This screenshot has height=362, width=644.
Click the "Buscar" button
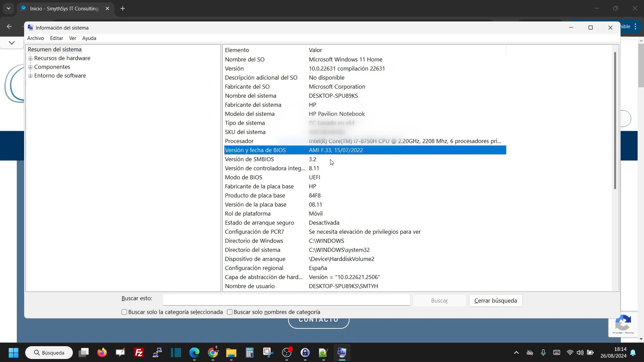(439, 300)
